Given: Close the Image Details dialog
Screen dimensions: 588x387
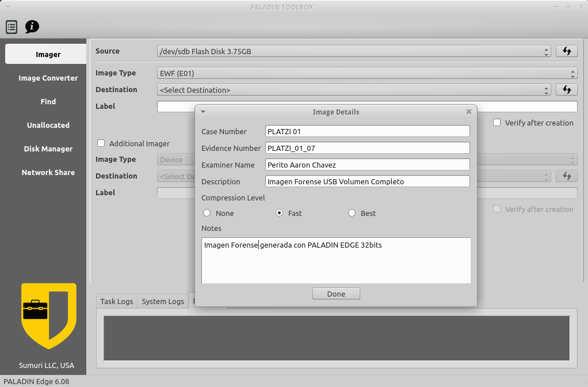Looking at the screenshot, I should pyautogui.click(x=469, y=112).
